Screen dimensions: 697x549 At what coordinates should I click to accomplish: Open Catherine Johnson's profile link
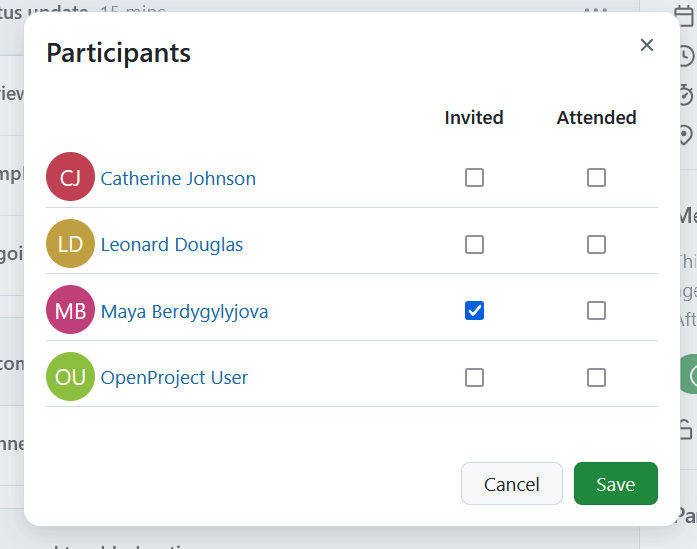pos(178,179)
